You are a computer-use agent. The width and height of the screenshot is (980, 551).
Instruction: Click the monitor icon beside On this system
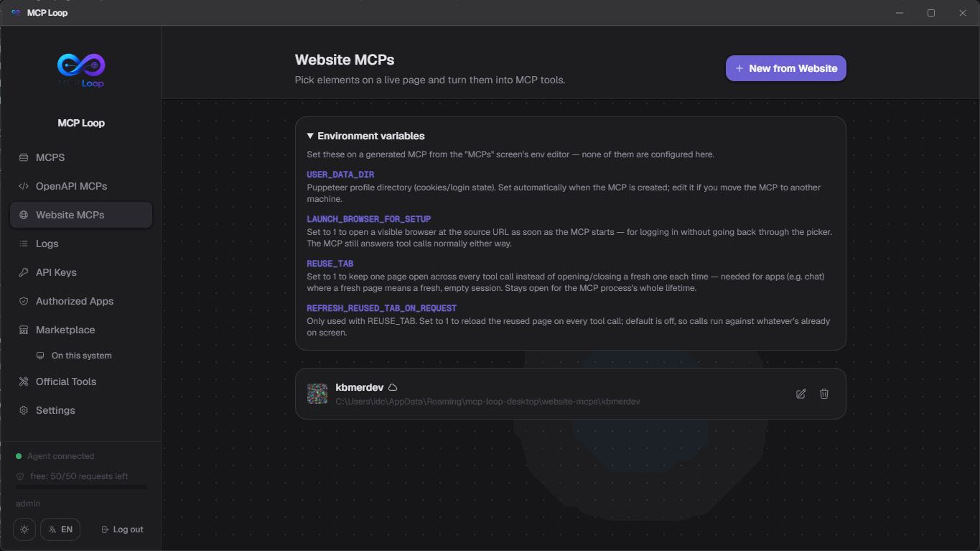(x=40, y=356)
